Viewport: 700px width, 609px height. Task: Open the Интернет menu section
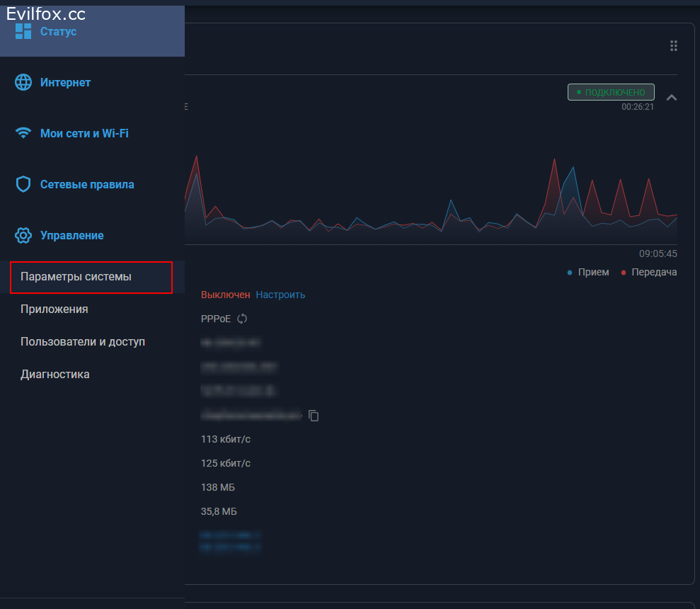click(93, 82)
